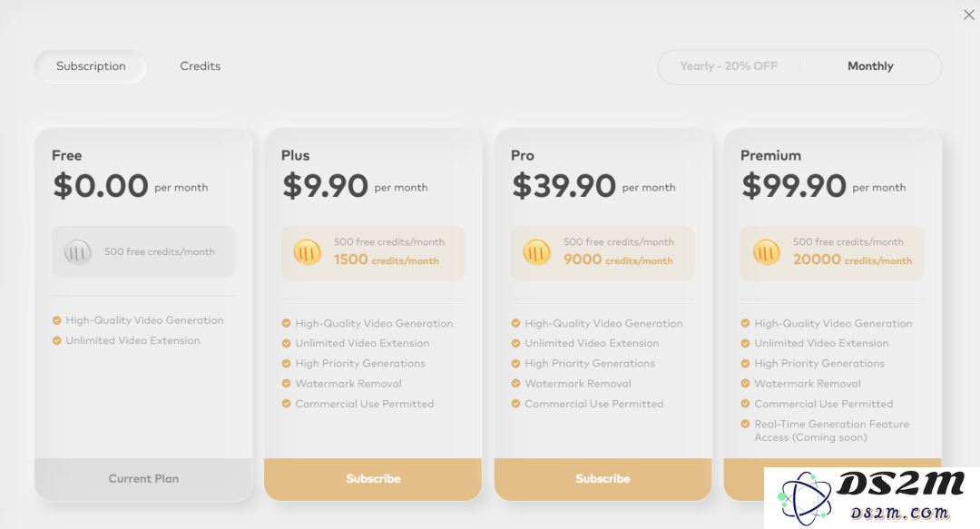Screen dimensions: 980x529
Task: Subscribe to the Pro plan
Action: point(603,479)
